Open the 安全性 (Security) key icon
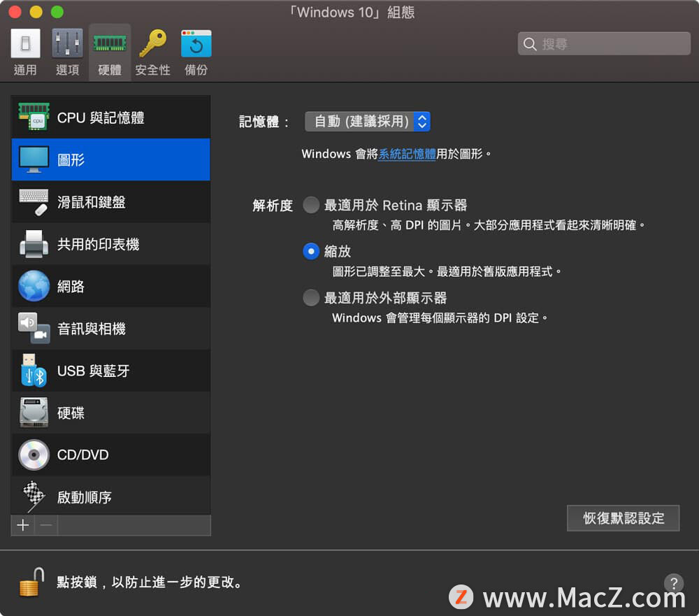699x616 pixels. tap(152, 43)
